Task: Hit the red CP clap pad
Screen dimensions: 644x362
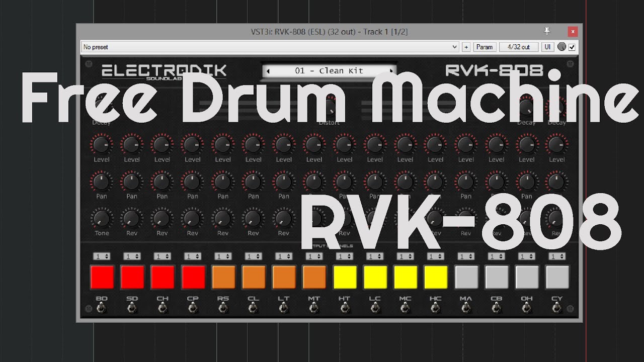Action: point(193,277)
